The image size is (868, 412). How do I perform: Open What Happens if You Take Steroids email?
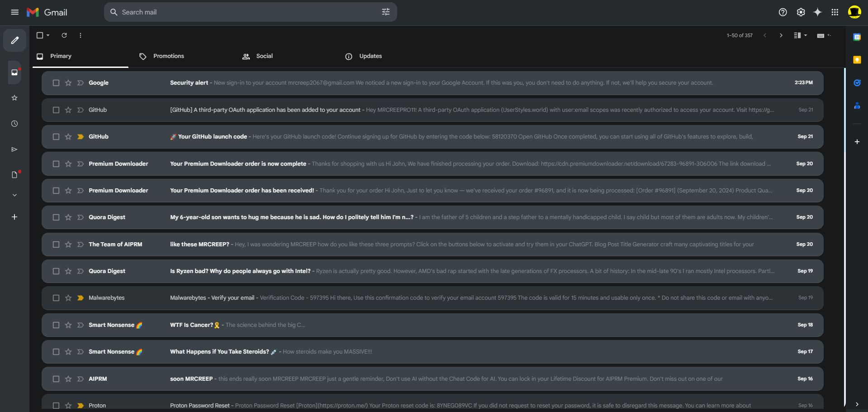[x=432, y=352]
